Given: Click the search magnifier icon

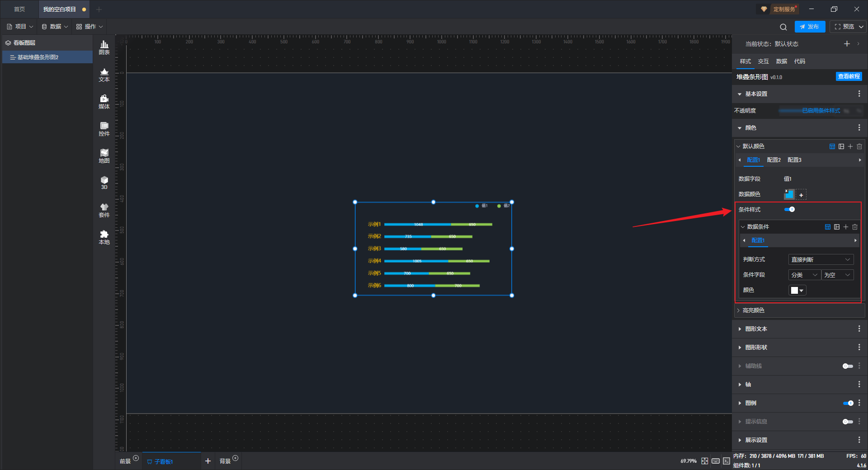Looking at the screenshot, I should 783,27.
